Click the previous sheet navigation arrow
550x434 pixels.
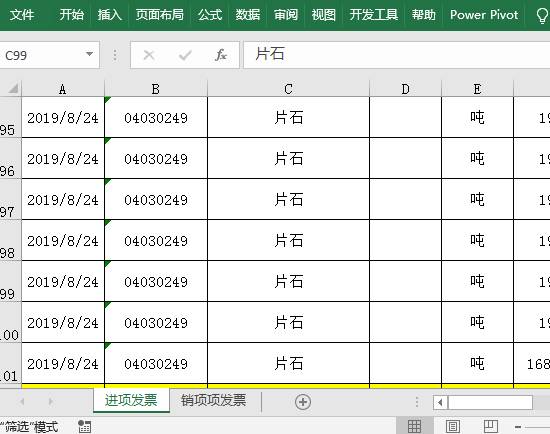pos(22,401)
